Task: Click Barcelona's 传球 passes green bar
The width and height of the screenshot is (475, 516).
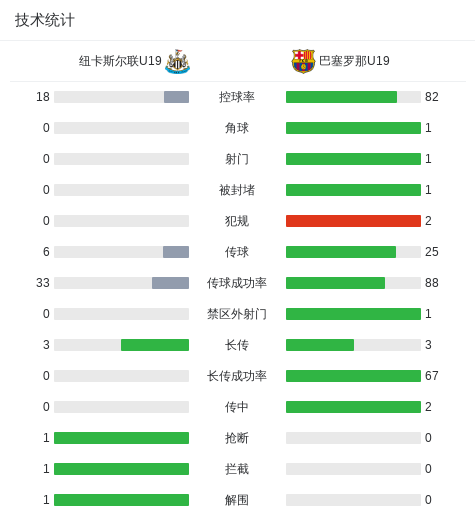Action: coord(341,252)
